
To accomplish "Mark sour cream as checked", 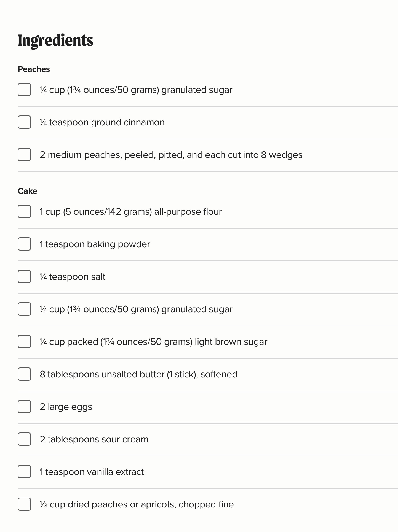I will (x=24, y=439).
